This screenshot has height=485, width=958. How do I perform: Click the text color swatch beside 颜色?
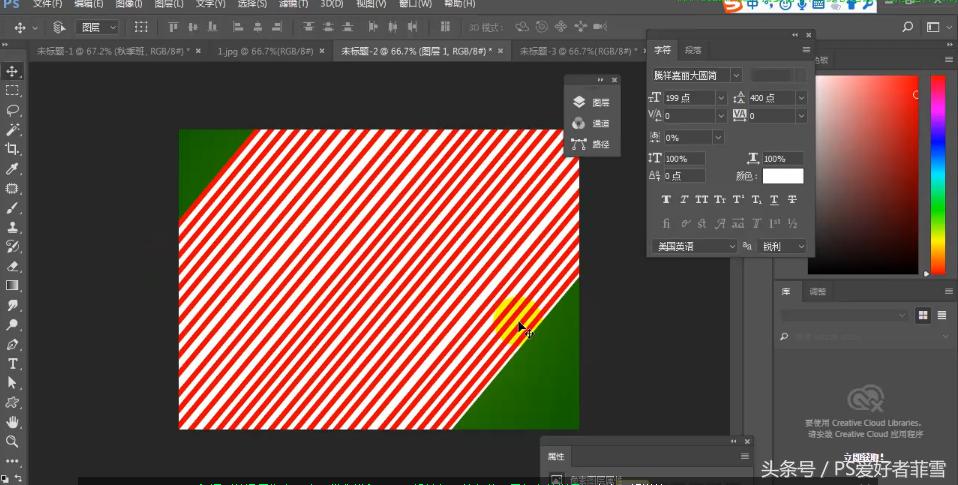(783, 176)
